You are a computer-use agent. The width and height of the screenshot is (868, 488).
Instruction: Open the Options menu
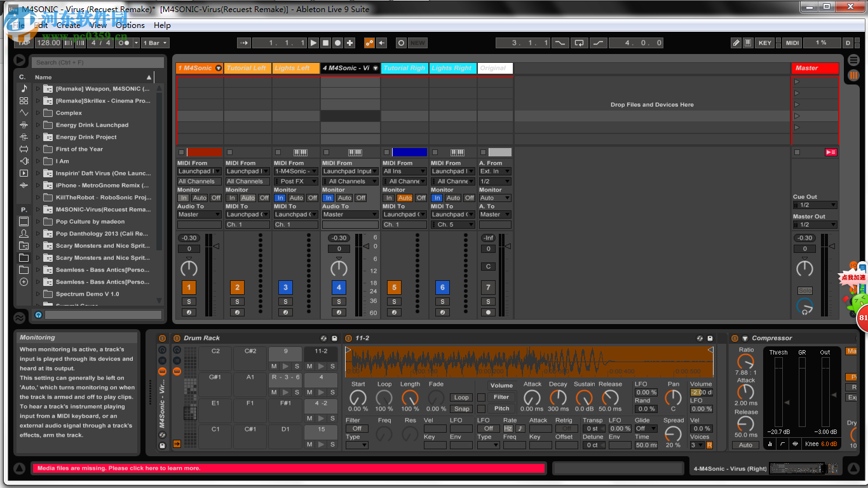click(130, 25)
